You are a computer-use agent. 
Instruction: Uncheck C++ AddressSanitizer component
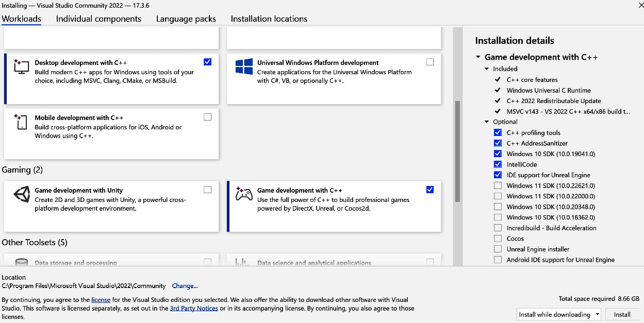[498, 143]
